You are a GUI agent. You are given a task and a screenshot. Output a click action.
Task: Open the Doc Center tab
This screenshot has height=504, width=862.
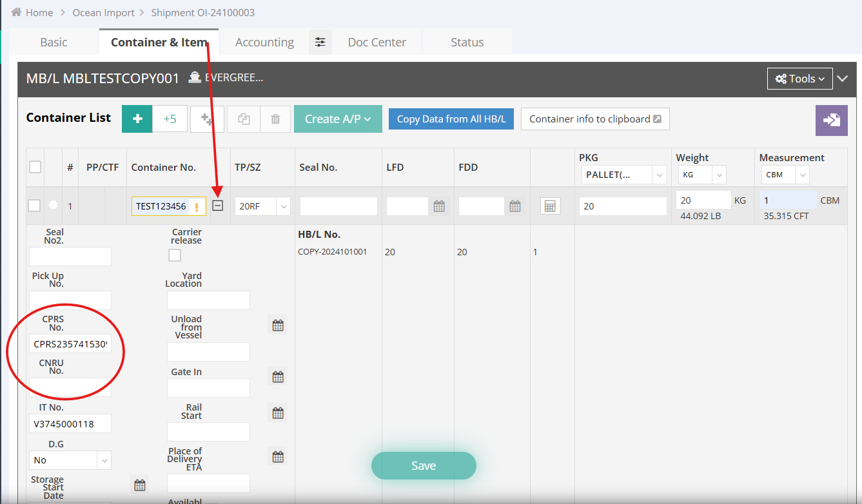click(x=377, y=43)
